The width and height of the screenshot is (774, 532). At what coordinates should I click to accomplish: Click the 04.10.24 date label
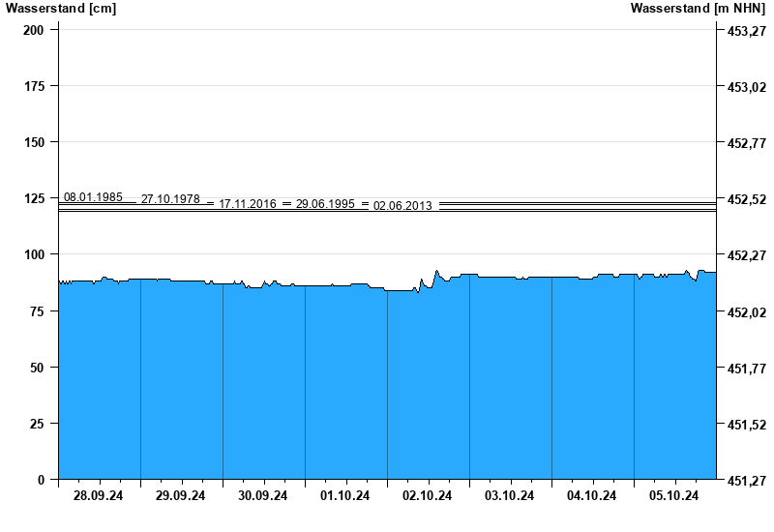pyautogui.click(x=592, y=496)
